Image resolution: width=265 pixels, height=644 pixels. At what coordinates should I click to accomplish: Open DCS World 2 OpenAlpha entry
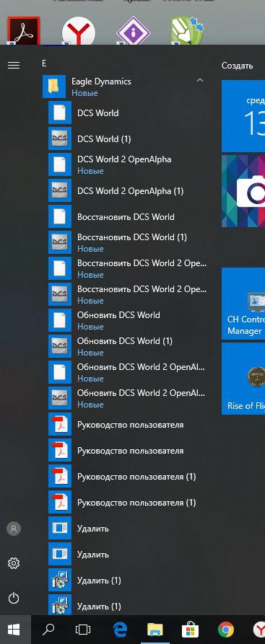tap(128, 164)
